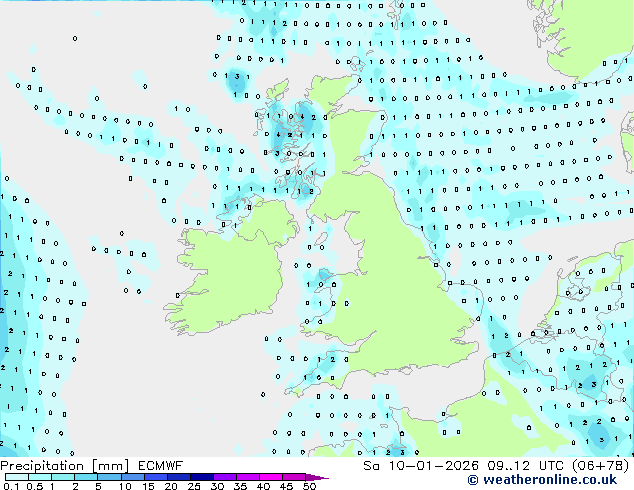Viewport: 634px width, 490px height.
Task: Click legend value '0.5'
Action: (34, 486)
